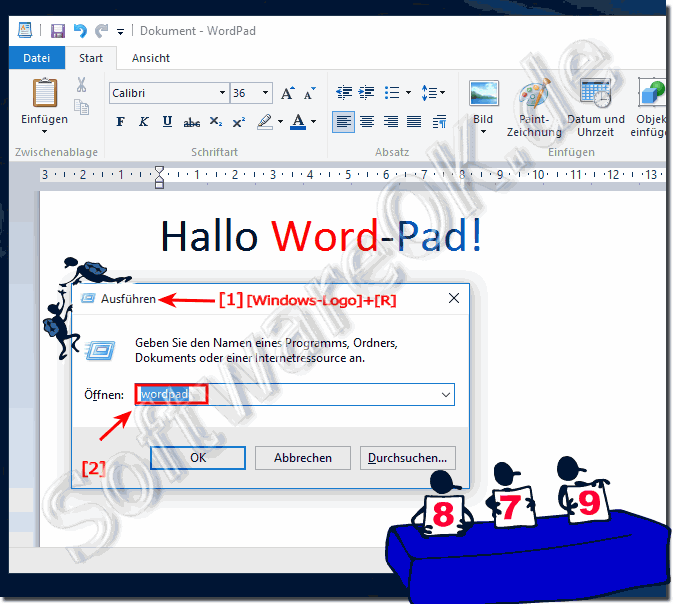Start a bulleted list

(392, 92)
